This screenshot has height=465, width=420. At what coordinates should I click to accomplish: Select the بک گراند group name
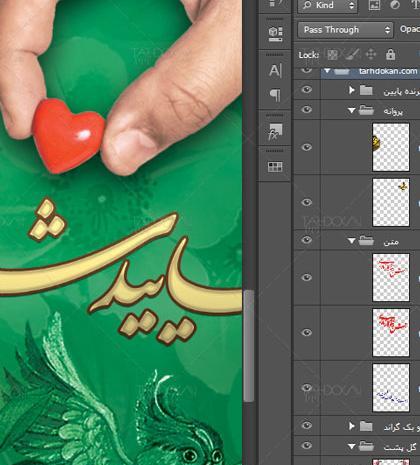click(401, 427)
